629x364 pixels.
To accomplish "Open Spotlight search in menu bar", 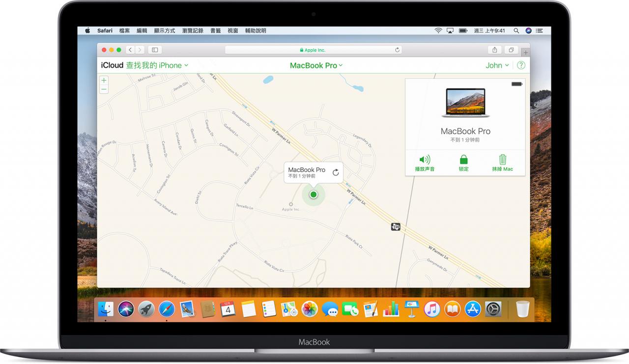I will (x=516, y=30).
